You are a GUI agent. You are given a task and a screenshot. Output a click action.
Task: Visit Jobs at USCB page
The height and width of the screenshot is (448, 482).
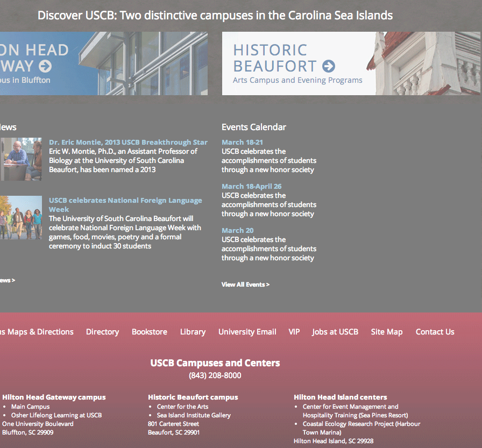[x=335, y=332]
